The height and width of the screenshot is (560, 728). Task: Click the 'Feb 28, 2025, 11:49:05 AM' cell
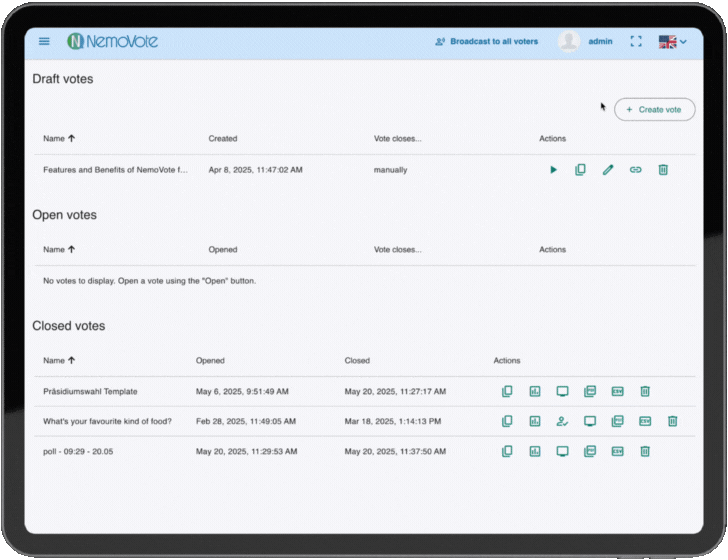tap(246, 421)
